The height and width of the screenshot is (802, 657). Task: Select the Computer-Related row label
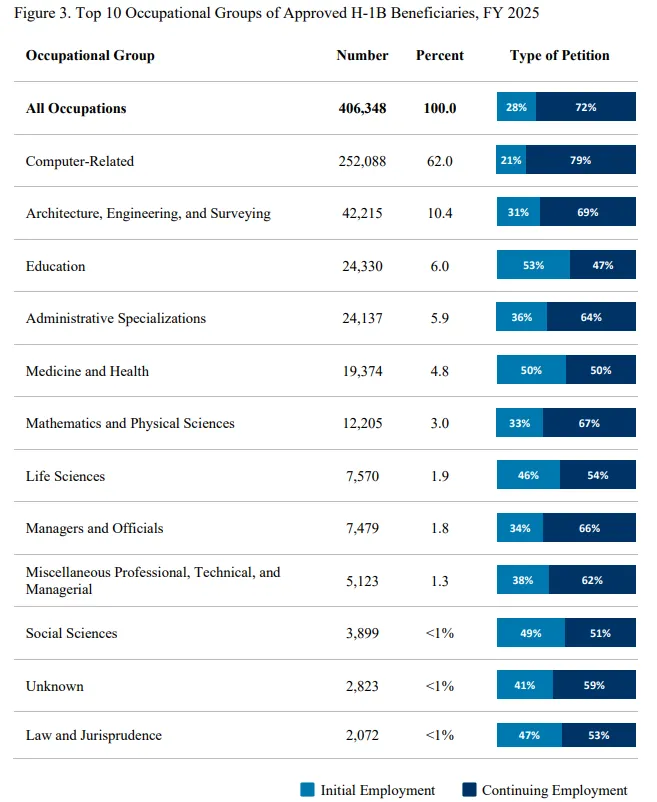pos(80,161)
